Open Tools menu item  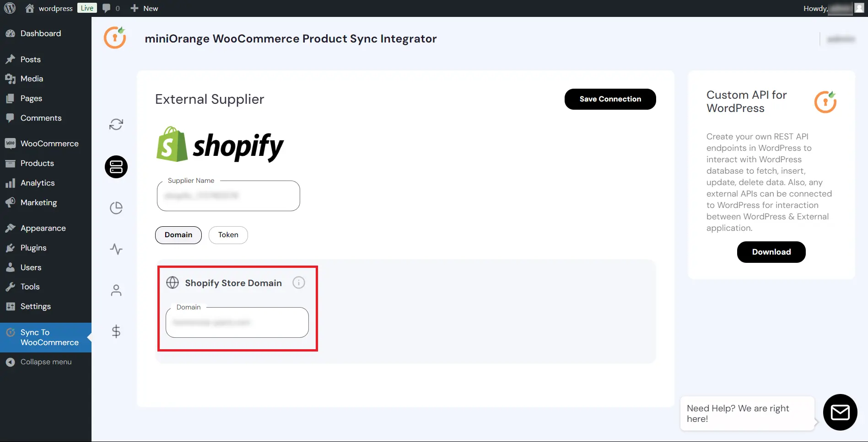(x=46, y=287)
